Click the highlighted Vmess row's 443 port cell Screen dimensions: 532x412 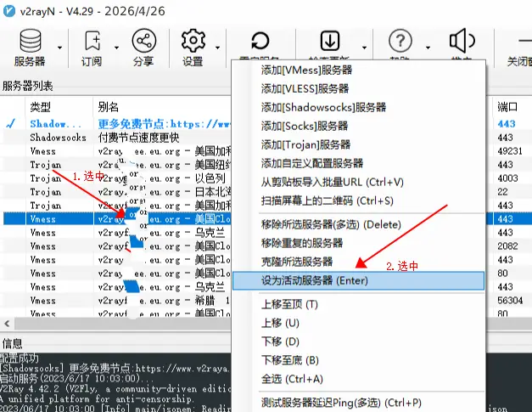click(x=505, y=219)
